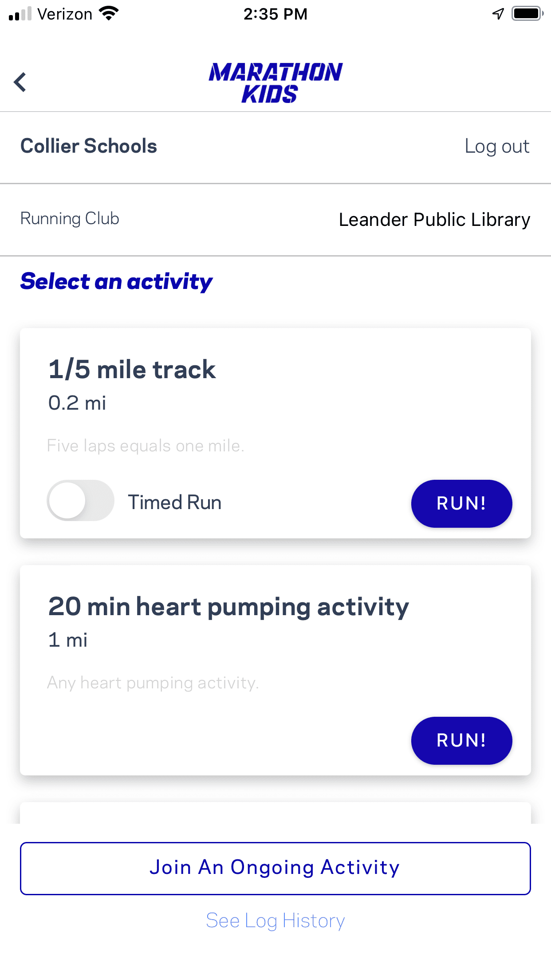Viewport: 551px width, 980px height.
Task: Tap the cellular signal bars icon
Action: pyautogui.click(x=20, y=14)
